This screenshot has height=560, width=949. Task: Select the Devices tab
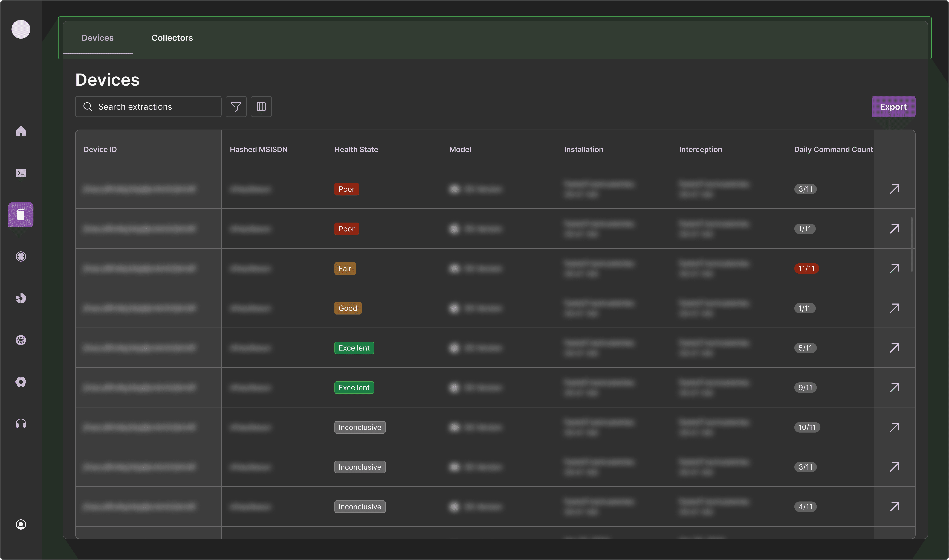tap(97, 38)
